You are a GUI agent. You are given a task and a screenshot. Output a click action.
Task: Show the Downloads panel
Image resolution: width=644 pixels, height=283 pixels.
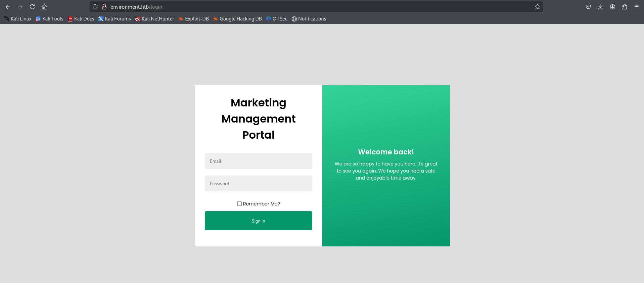[600, 7]
